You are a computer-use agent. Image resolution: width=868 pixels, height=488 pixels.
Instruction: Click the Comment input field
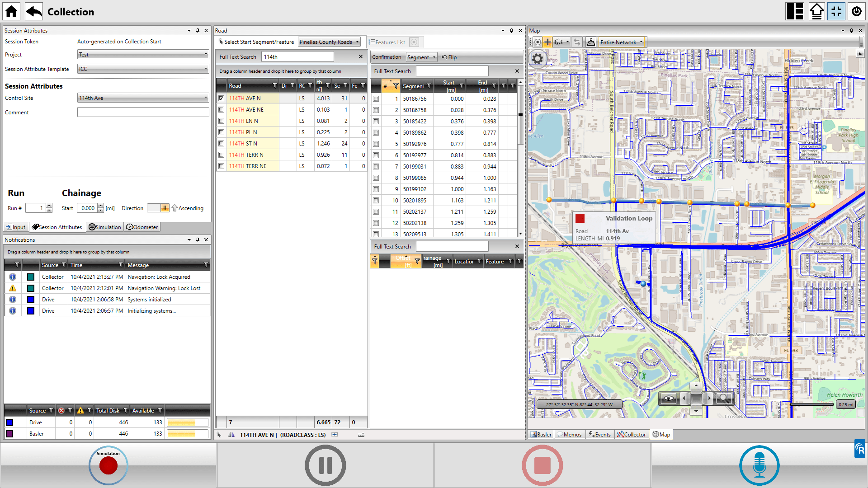(x=143, y=113)
